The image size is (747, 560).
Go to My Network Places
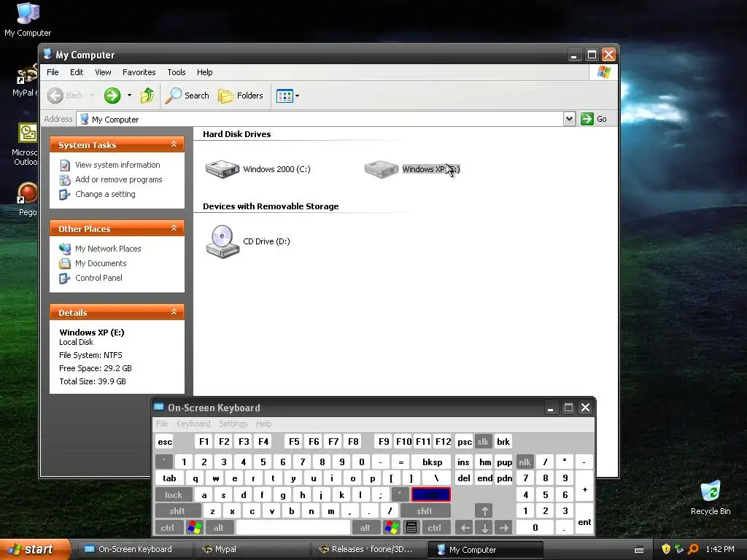pyautogui.click(x=108, y=249)
